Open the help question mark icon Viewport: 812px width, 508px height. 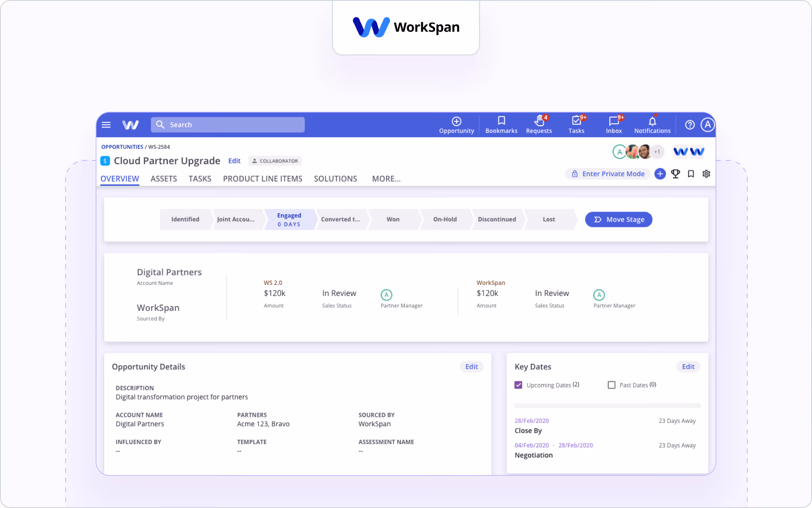coord(690,125)
